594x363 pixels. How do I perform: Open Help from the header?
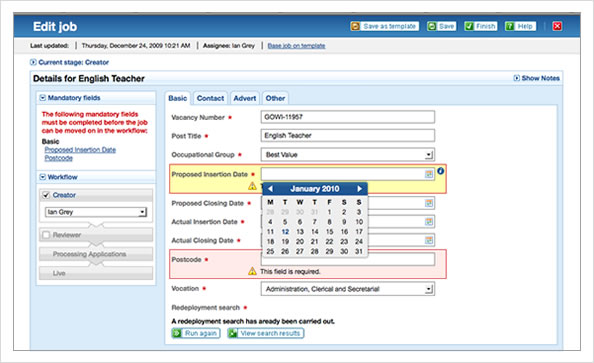point(520,26)
